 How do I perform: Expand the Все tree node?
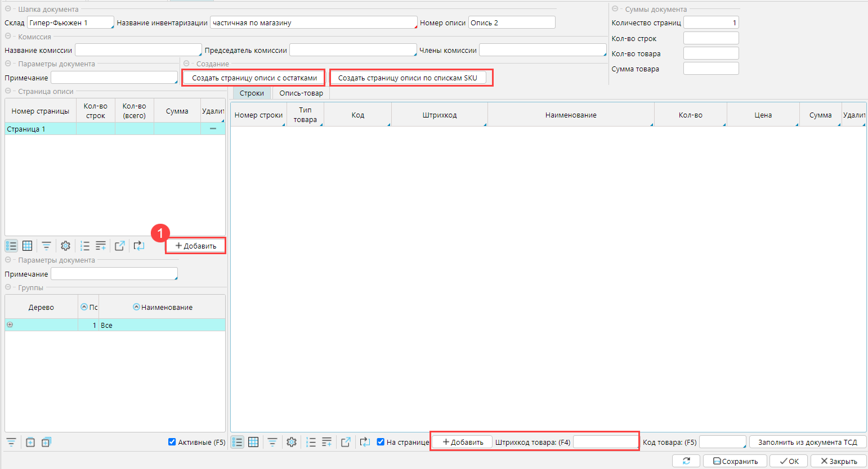pos(10,325)
